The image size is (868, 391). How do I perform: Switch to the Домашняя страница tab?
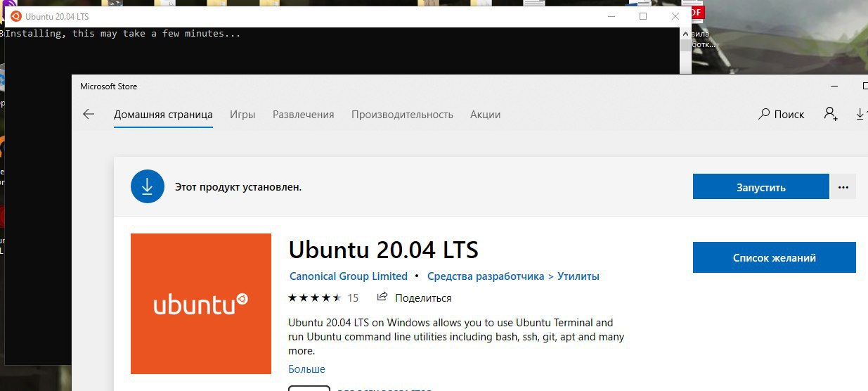pos(163,115)
